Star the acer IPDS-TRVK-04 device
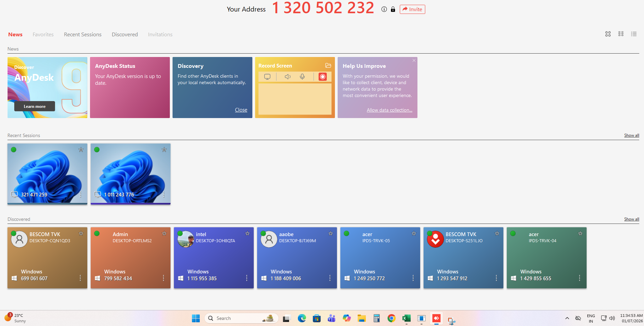 (580, 233)
